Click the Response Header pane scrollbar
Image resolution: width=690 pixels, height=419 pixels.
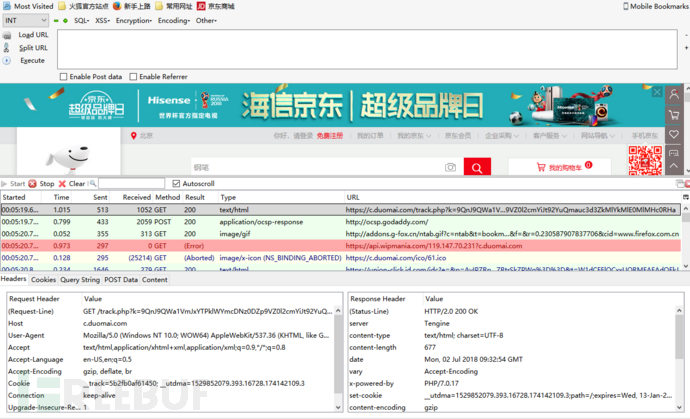679,359
